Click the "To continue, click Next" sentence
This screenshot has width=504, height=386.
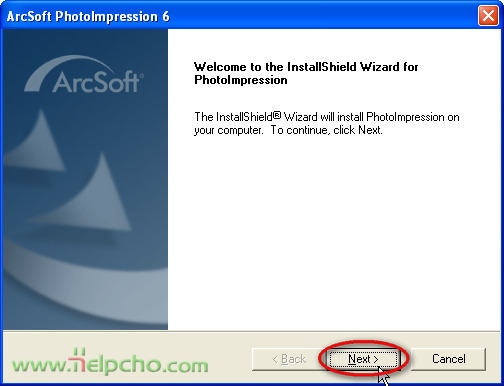(326, 130)
